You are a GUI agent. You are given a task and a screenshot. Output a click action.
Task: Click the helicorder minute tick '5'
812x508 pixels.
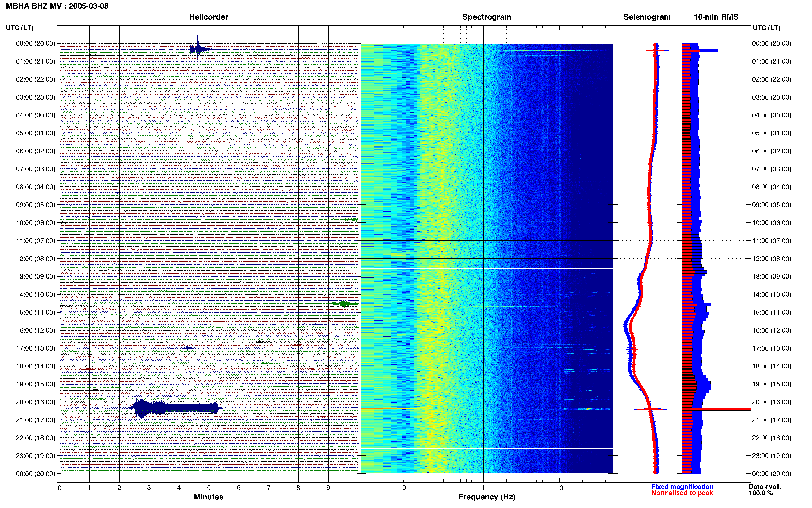(209, 488)
